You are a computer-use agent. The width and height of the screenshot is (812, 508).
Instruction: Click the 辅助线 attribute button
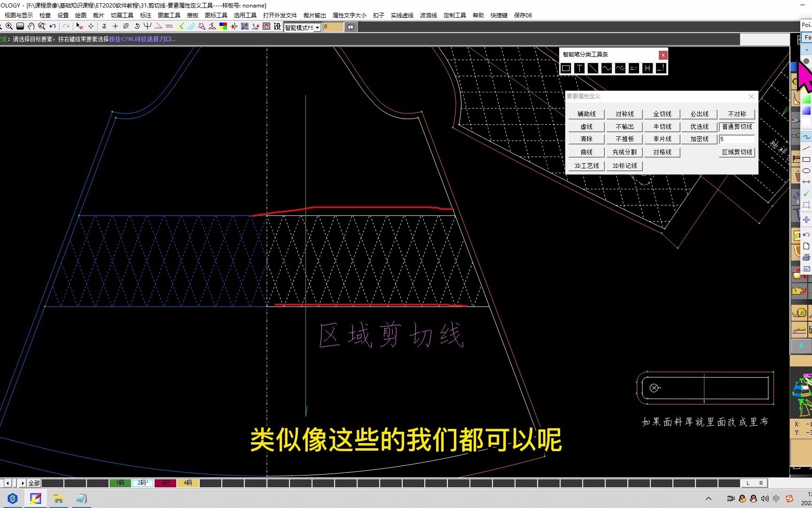pos(586,114)
